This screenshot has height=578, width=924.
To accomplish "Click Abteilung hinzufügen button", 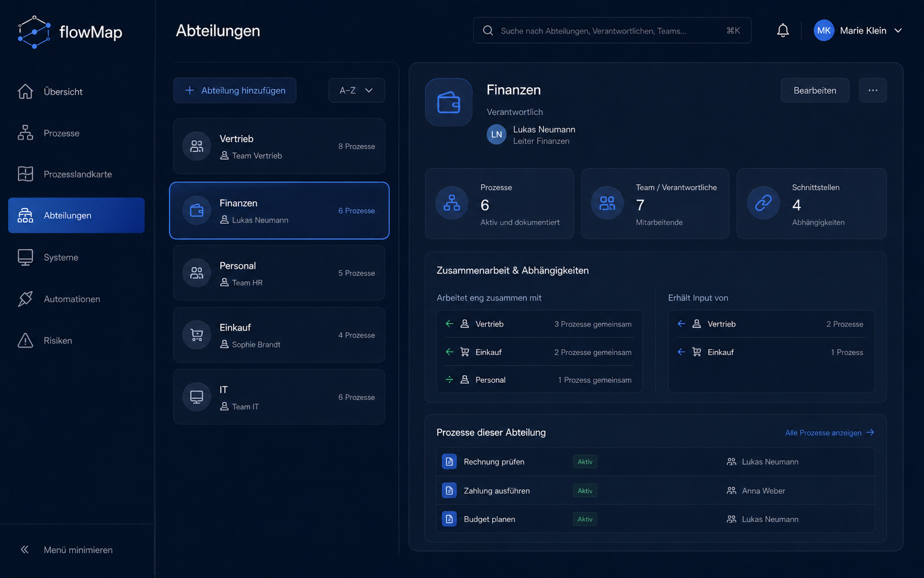I will pyautogui.click(x=235, y=90).
